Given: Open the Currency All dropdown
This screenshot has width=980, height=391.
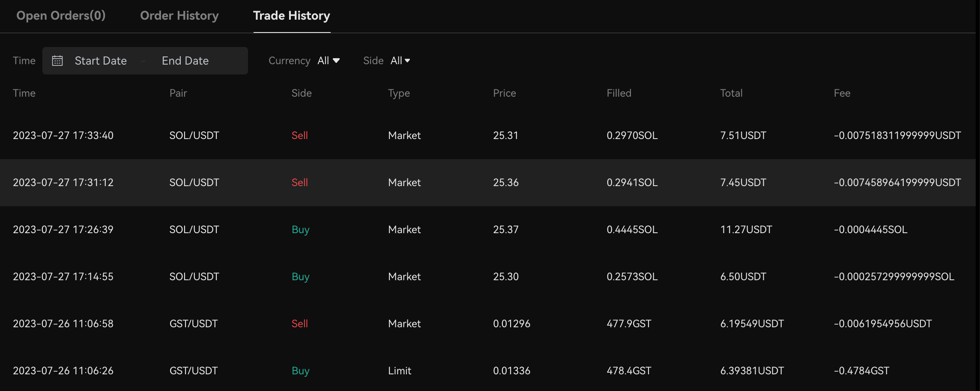Looking at the screenshot, I should [x=329, y=61].
